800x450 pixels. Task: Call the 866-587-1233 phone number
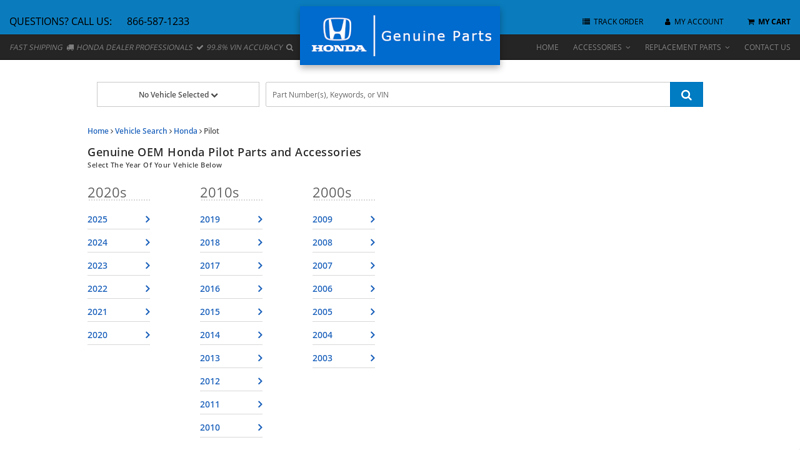click(x=158, y=21)
